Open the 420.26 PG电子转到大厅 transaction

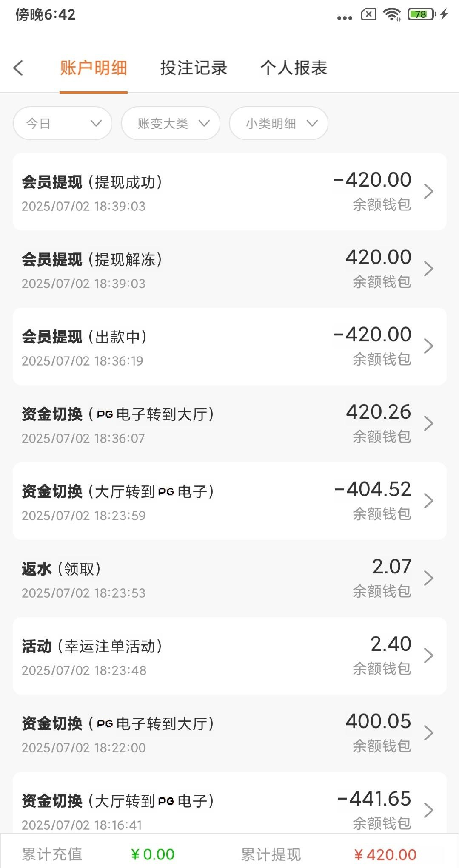point(229,424)
